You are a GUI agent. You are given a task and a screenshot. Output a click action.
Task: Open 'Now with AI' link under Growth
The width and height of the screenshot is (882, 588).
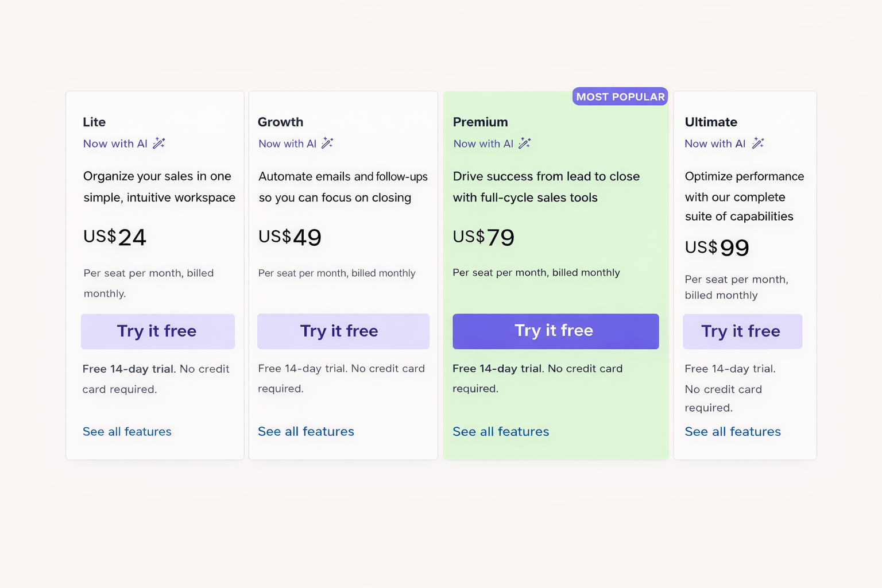[x=287, y=144]
